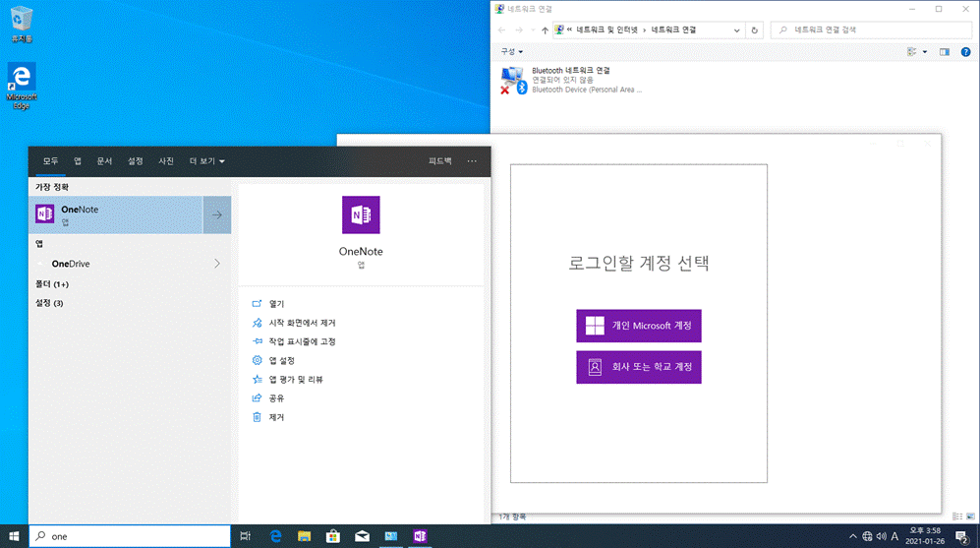The height and width of the screenshot is (548, 980).
Task: Open the 설정 (3) results group
Action: pos(49,303)
